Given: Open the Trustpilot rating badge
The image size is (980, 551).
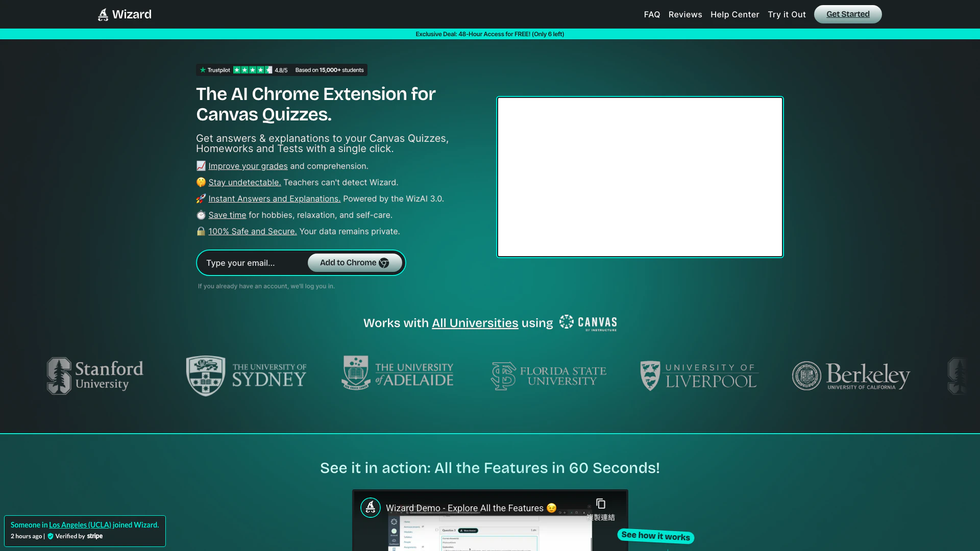Looking at the screenshot, I should 281,70.
